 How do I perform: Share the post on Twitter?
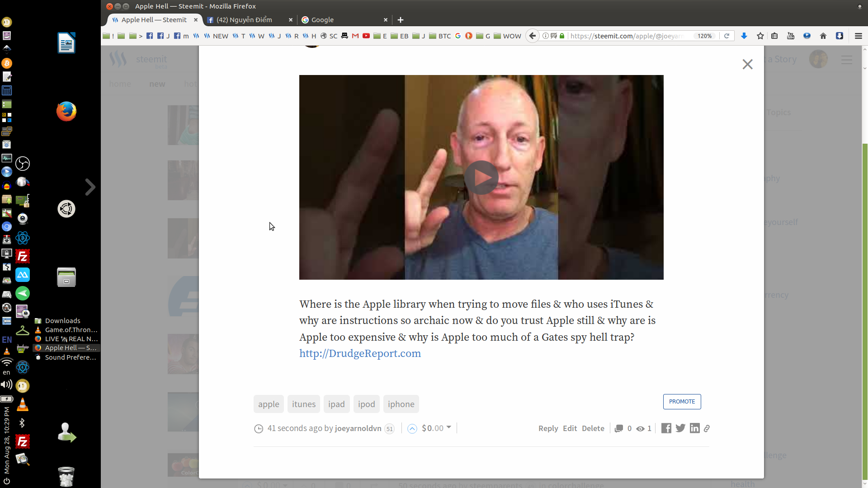[680, 428]
